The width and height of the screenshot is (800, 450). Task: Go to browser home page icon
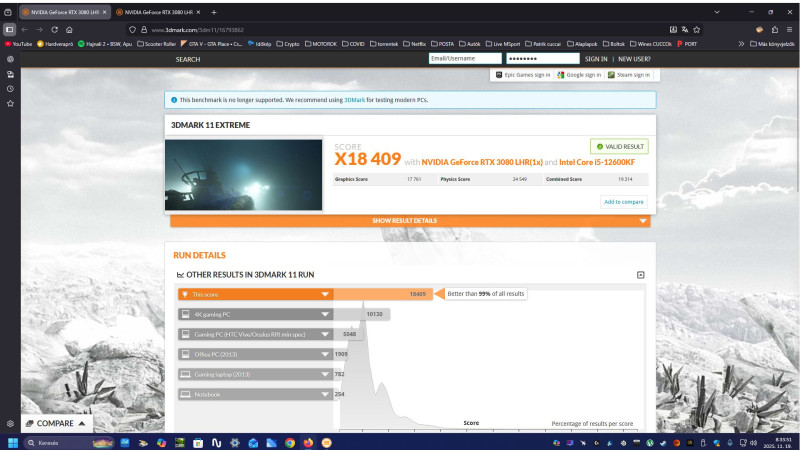click(x=69, y=30)
